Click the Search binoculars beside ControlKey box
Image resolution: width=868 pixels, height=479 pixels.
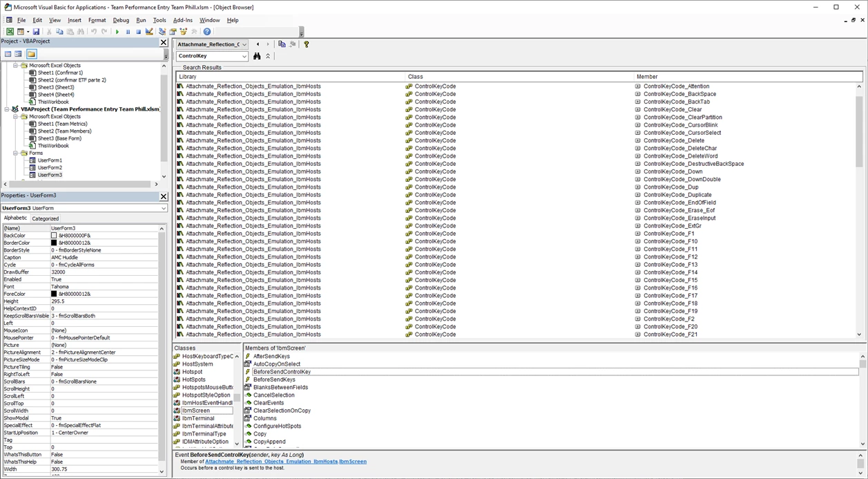[x=257, y=56]
